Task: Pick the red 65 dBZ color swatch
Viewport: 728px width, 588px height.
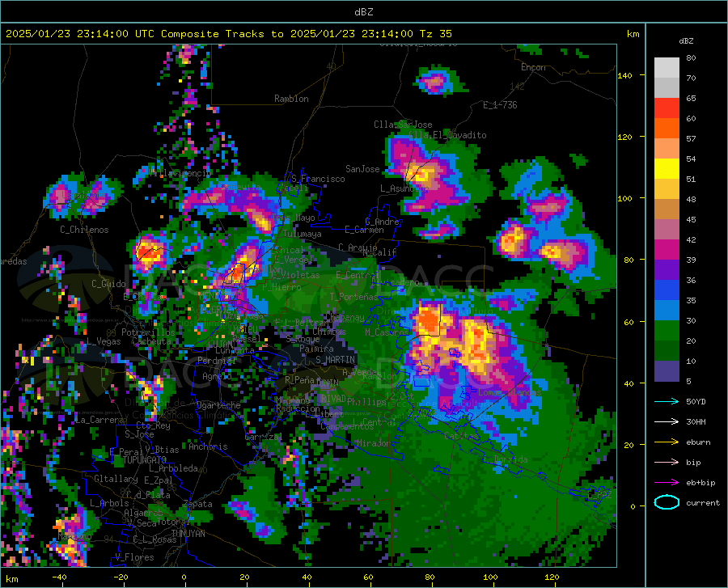Action: pyautogui.click(x=667, y=108)
